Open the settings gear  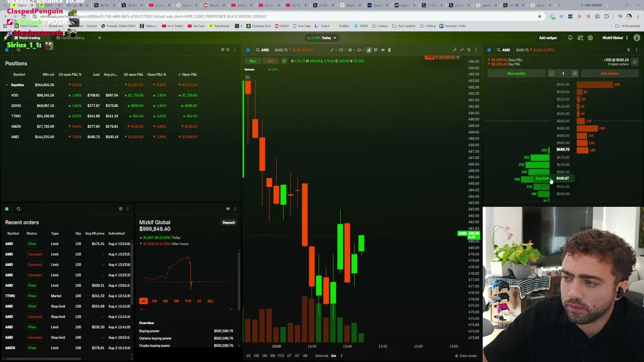590,38
